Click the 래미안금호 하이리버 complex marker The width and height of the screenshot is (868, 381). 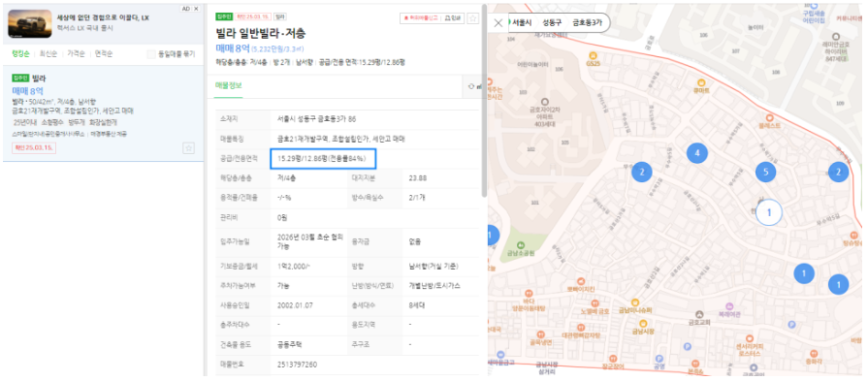(x=836, y=37)
